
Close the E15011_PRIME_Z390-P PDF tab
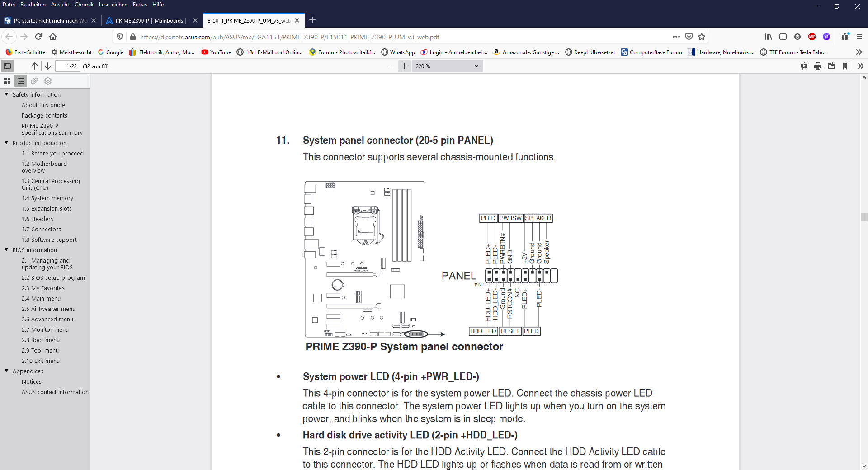[x=297, y=20]
